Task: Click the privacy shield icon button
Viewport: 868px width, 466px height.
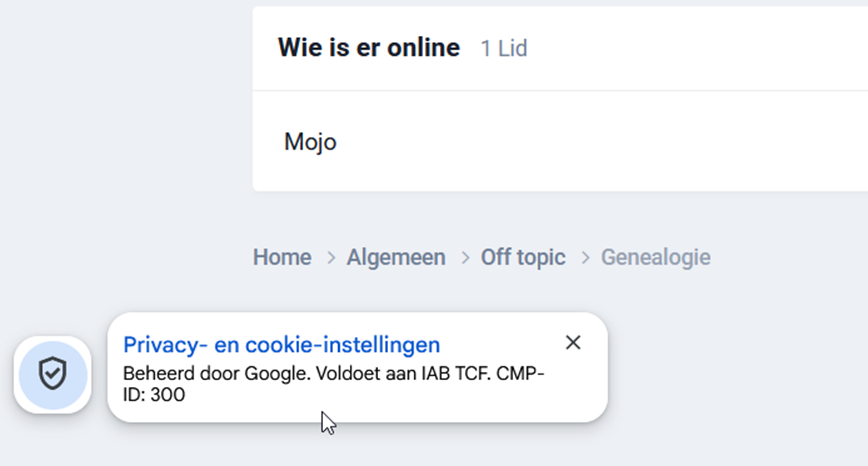Action: [52, 374]
